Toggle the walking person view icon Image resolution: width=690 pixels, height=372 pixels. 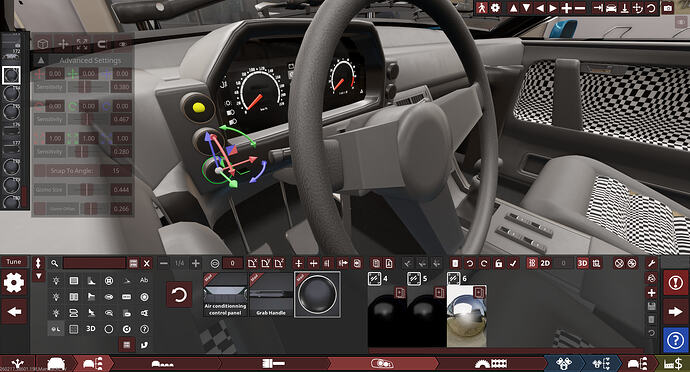point(481,8)
